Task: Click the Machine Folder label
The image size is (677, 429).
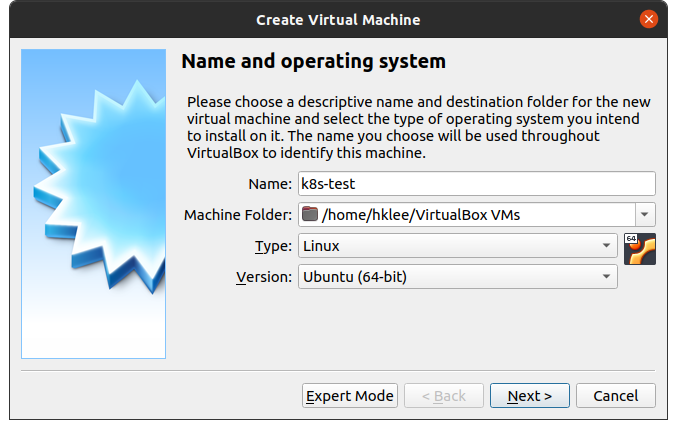Action: [238, 215]
